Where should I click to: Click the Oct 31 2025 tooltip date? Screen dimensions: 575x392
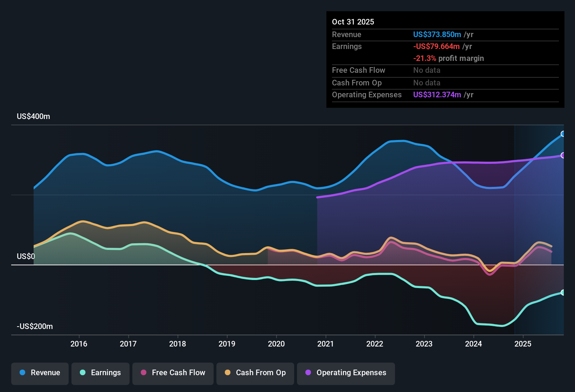click(x=353, y=22)
